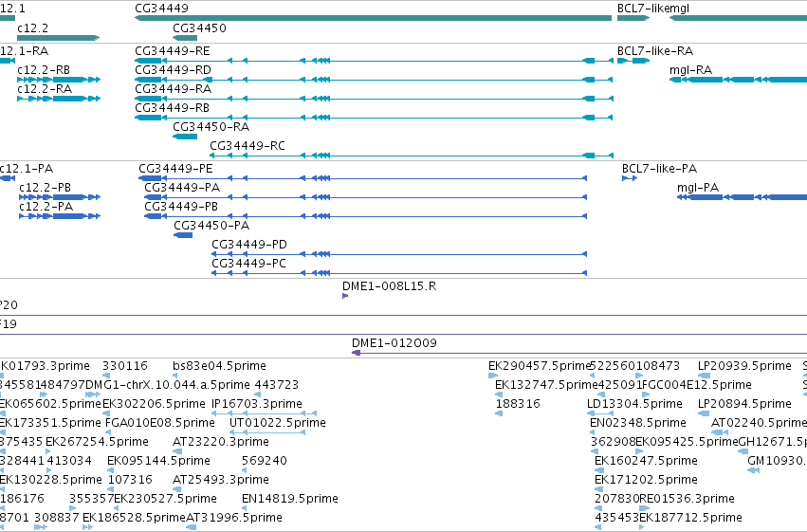Viewport: 807px width, 532px height.
Task: Open protein CG34449-PD
Action: pyautogui.click(x=249, y=245)
